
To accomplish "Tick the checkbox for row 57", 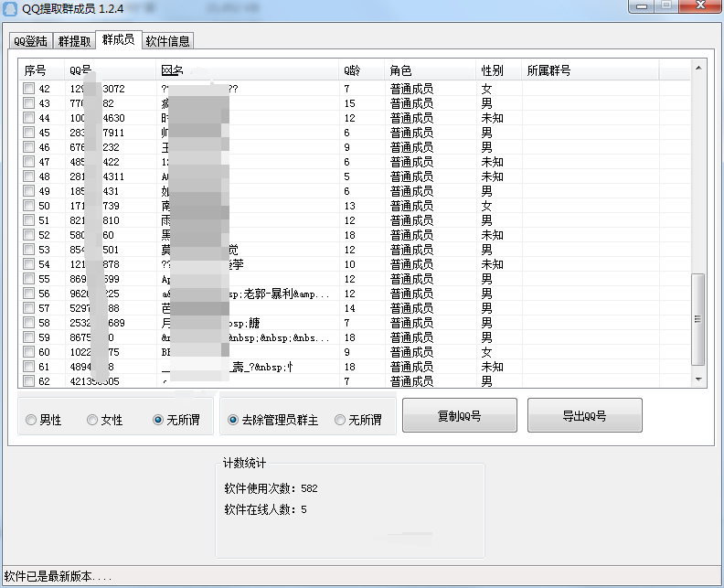I will (x=28, y=308).
